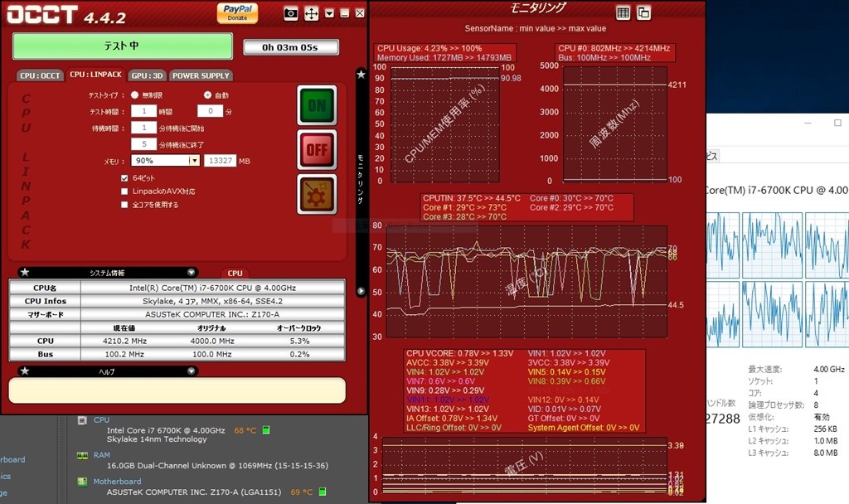Click the star icon on システム情報 header
This screenshot has width=849, height=504.
[x=25, y=272]
